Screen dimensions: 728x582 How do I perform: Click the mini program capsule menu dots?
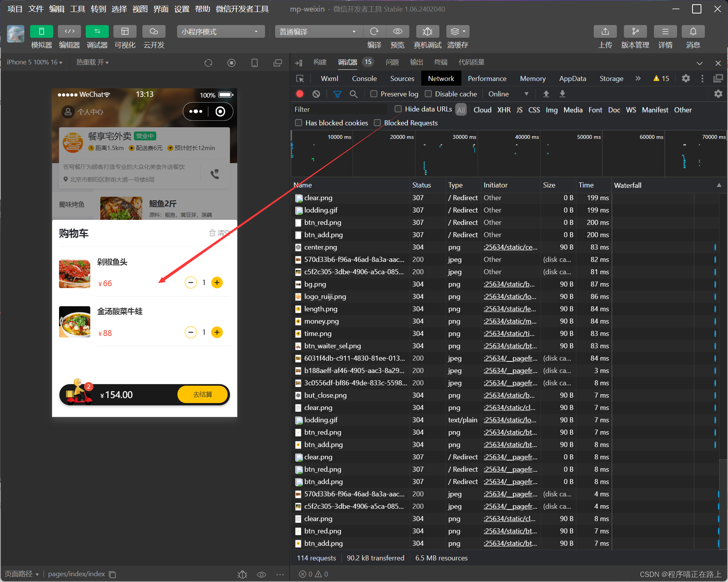(x=196, y=111)
